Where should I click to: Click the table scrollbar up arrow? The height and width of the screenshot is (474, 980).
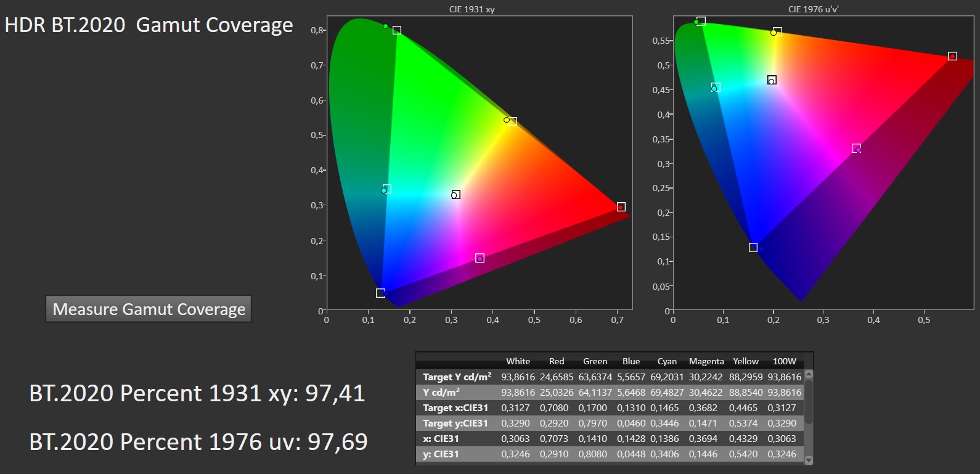809,374
